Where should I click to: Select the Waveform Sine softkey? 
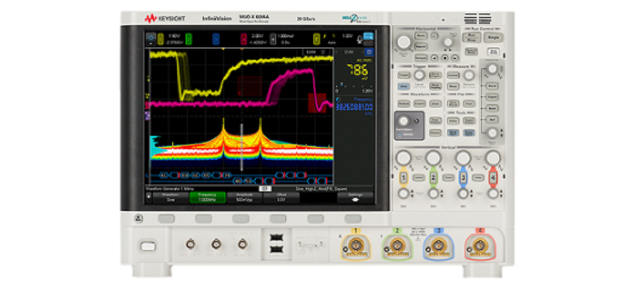[x=170, y=197]
